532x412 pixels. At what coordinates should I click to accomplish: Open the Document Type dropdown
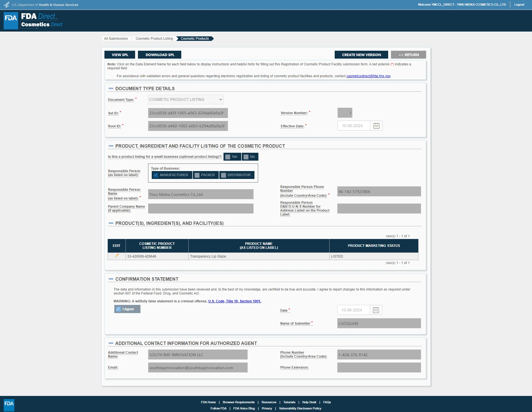[186, 99]
